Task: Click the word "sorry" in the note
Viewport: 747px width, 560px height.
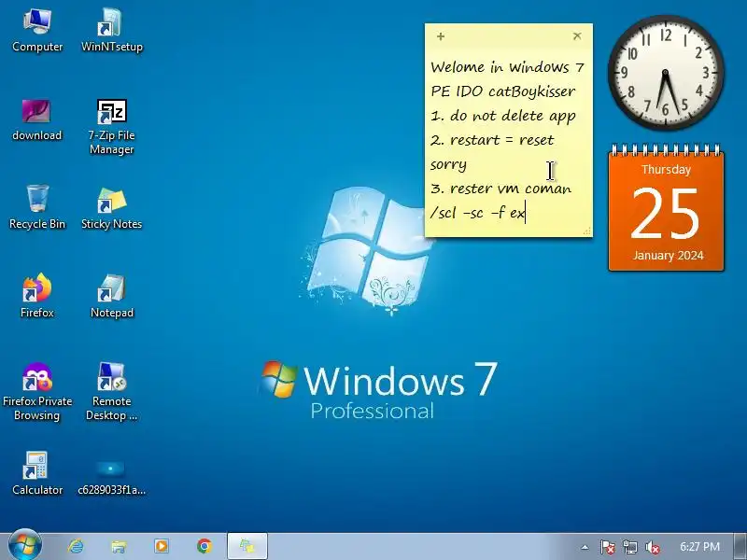Action: coord(448,165)
